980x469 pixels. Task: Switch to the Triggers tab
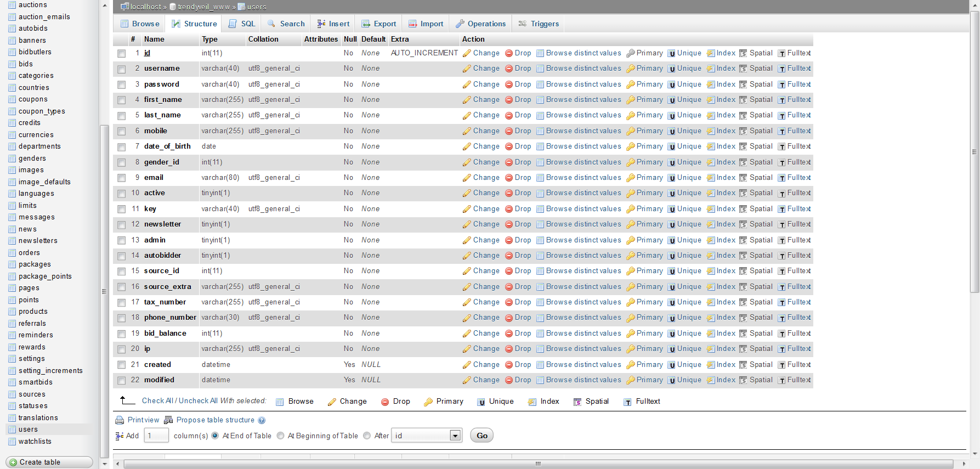pos(539,24)
